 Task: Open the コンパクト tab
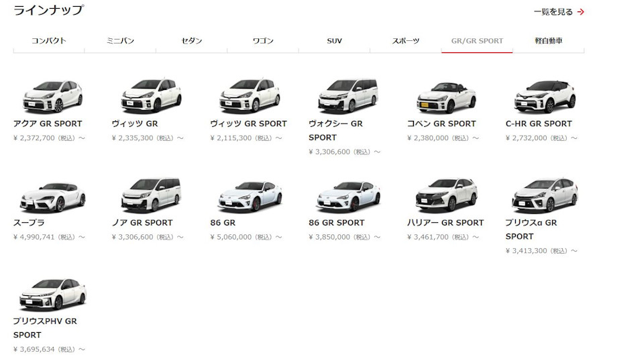click(x=49, y=41)
